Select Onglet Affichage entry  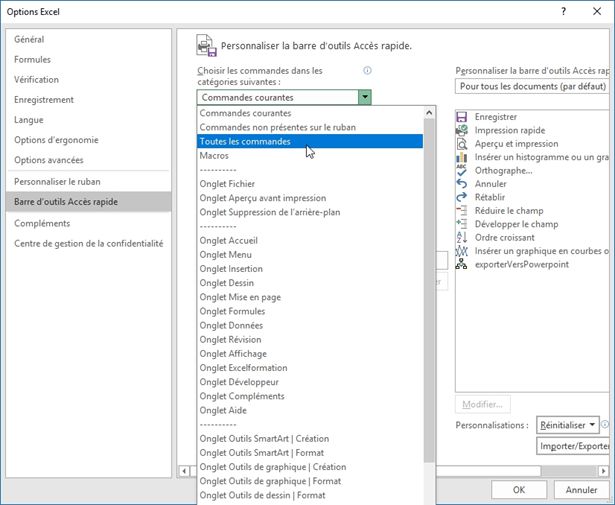[310, 354]
